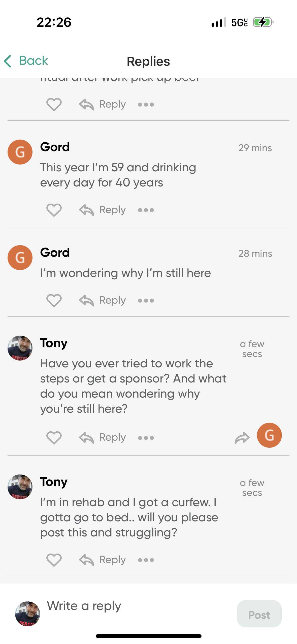
Task: Tap the forward arrow beside Tony's sponsor comment
Action: (x=242, y=438)
